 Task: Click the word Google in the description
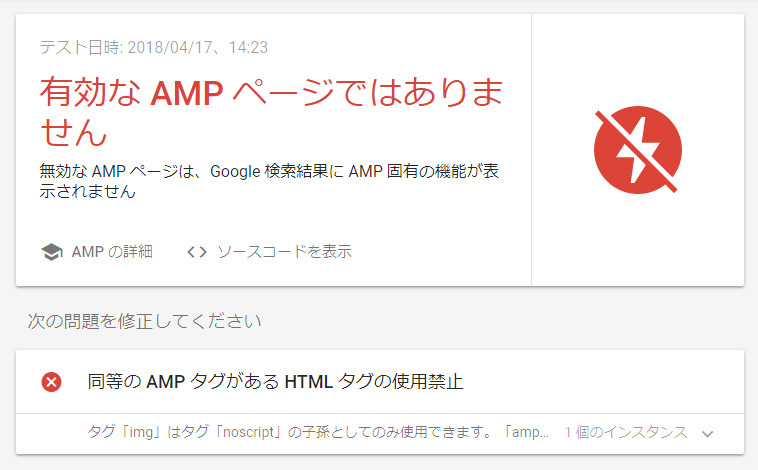[x=237, y=171]
